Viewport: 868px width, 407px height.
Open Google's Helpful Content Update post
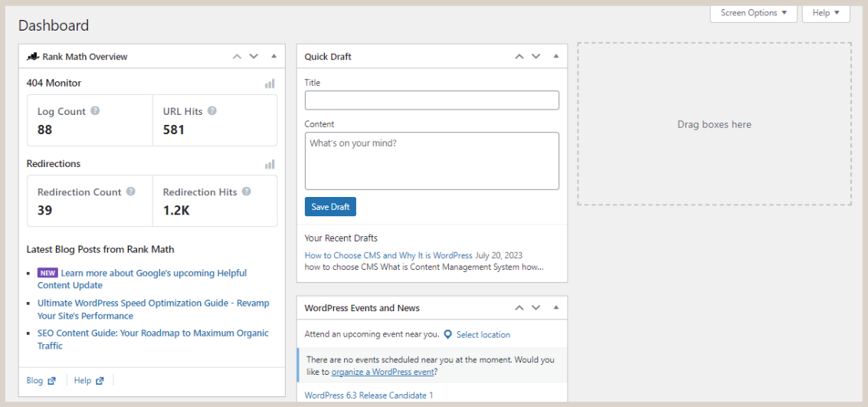[x=142, y=279]
